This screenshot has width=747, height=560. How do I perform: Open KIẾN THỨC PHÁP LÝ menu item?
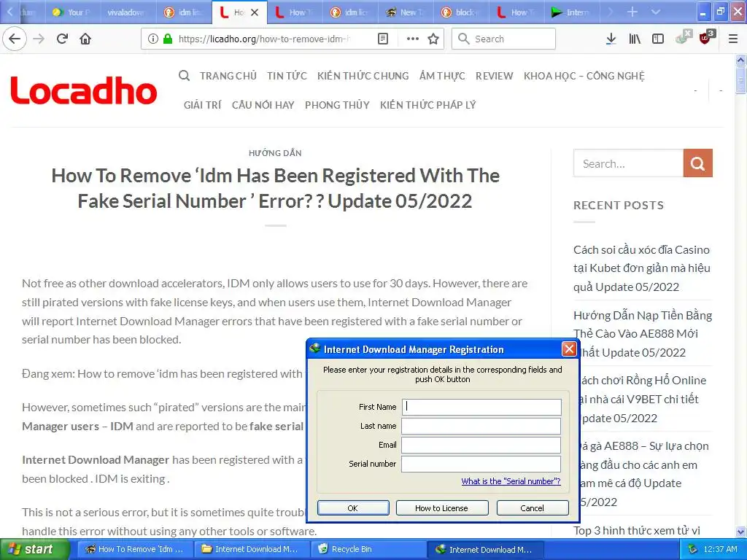click(x=427, y=105)
